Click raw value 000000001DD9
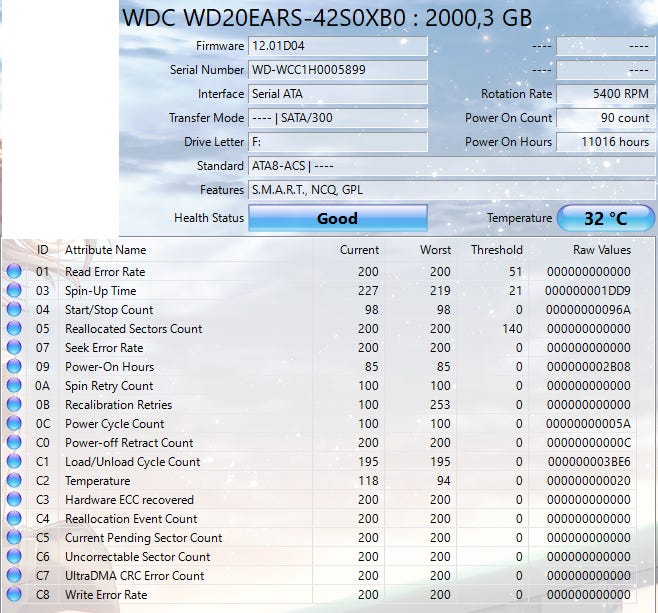The image size is (658, 613). point(588,291)
